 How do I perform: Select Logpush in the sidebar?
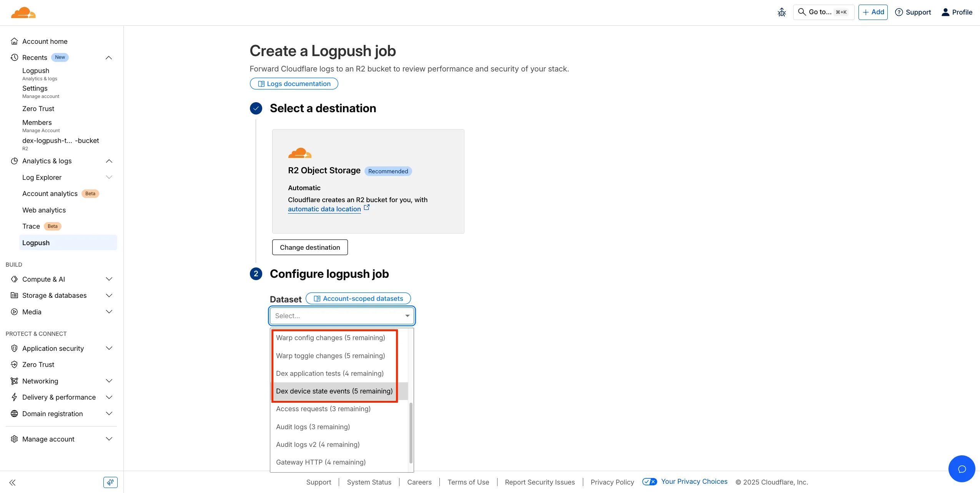(x=36, y=242)
